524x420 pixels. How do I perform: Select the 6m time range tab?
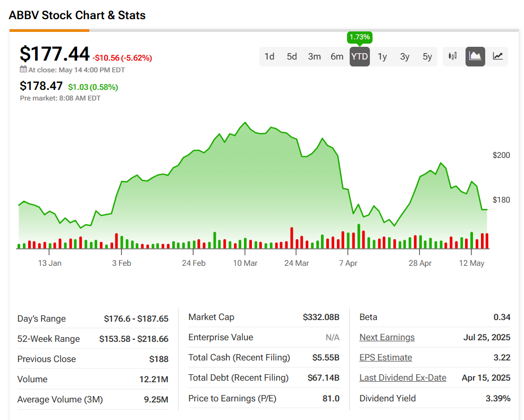tap(337, 56)
